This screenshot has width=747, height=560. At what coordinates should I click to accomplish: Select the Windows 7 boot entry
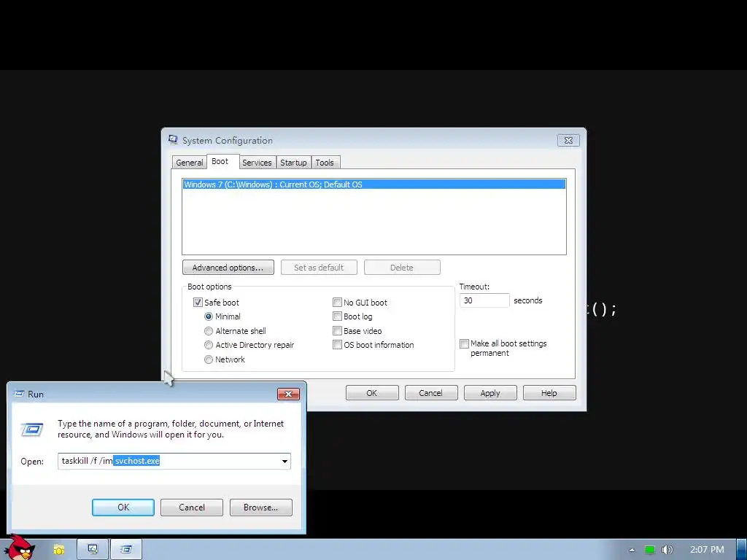[374, 184]
